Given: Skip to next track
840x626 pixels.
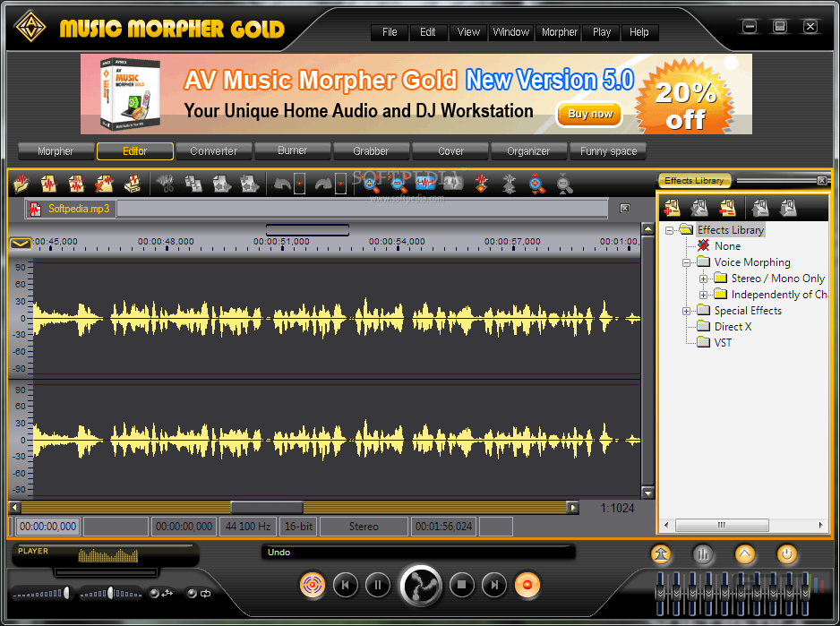Looking at the screenshot, I should point(494,585).
